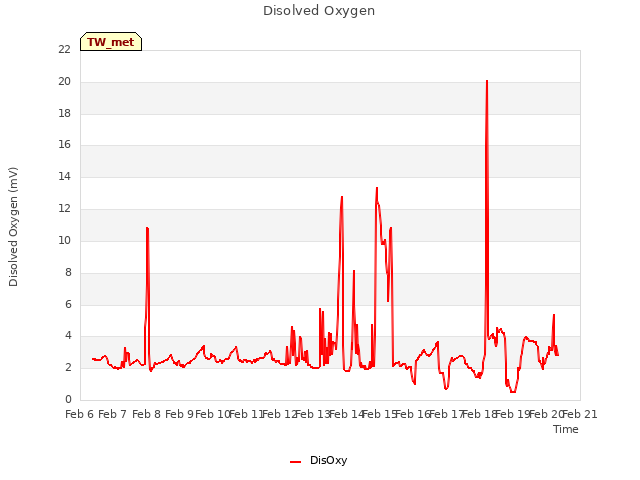Click the Feb 7 x-axis tick label
This screenshot has width=640, height=480.
(113, 414)
